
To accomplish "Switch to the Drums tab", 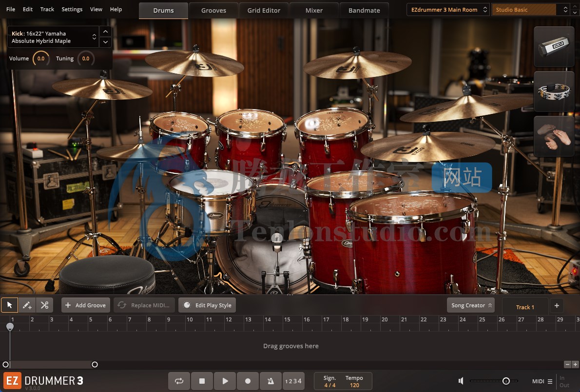I will [163, 10].
